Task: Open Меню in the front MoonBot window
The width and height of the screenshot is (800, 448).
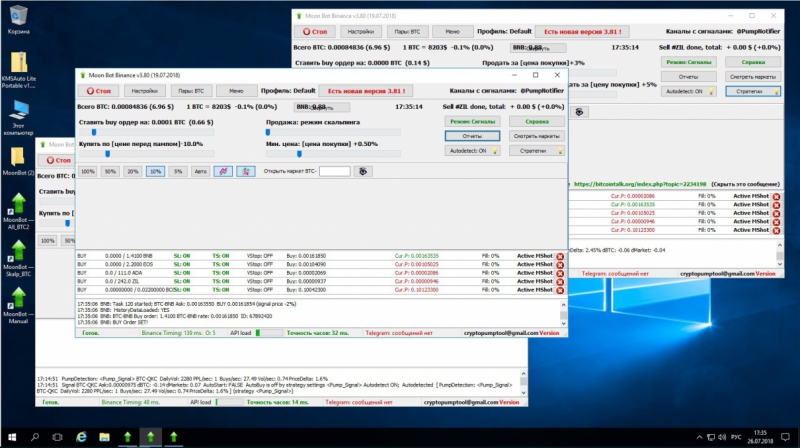Action: [x=236, y=91]
